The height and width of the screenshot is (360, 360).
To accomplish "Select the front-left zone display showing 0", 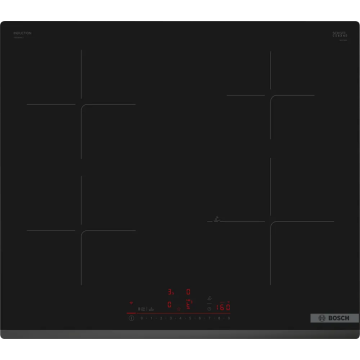I will pos(169,304).
